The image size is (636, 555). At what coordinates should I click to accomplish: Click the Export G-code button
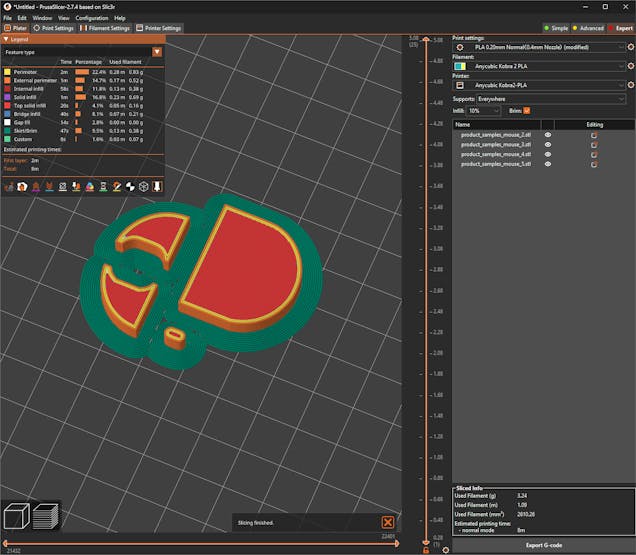[x=543, y=545]
